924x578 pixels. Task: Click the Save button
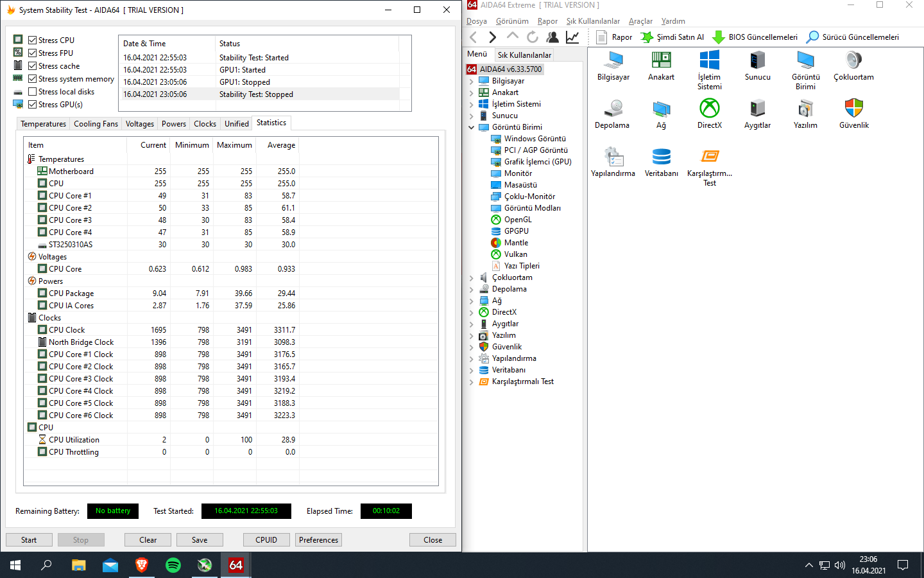(x=200, y=540)
